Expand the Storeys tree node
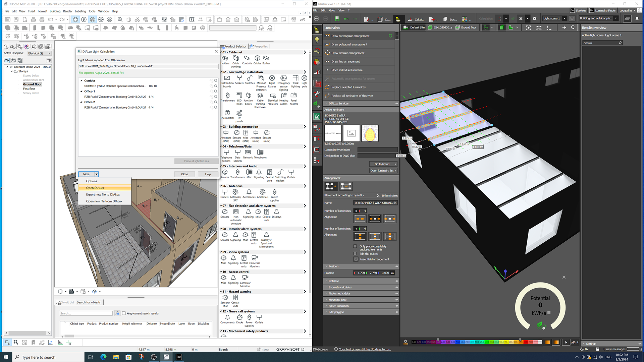The image size is (644, 362). point(12,71)
